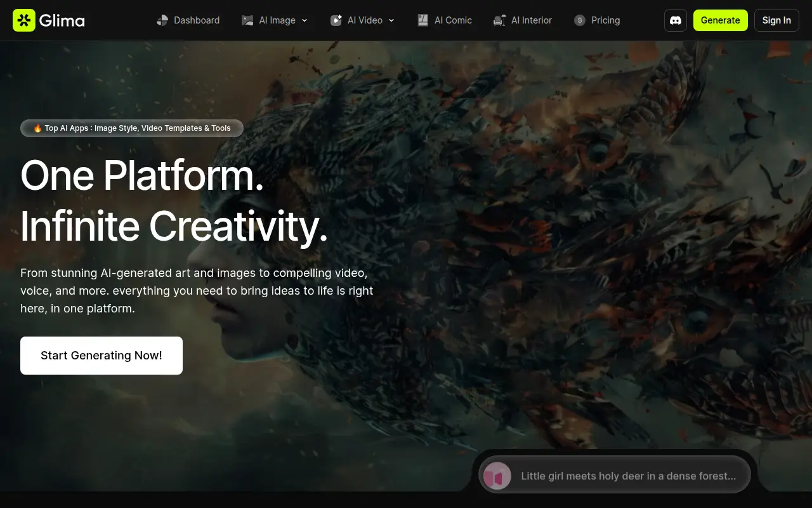
Task: Click the AI Comic book icon
Action: [423, 20]
